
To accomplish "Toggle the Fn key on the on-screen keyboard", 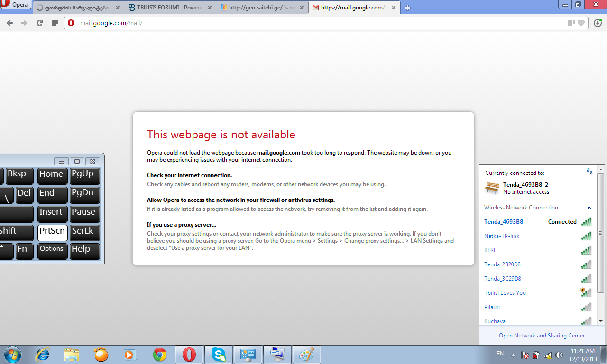I will (24, 251).
